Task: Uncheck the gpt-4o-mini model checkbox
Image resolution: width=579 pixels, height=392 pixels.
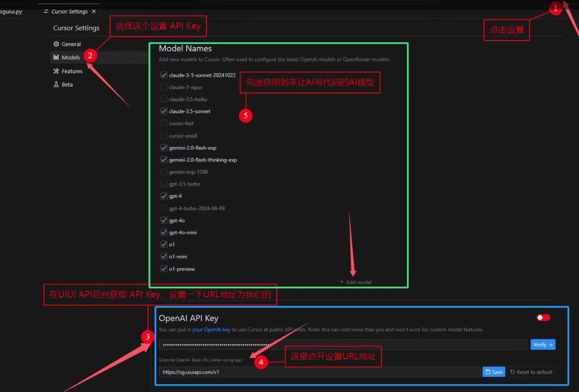Action: coord(164,232)
